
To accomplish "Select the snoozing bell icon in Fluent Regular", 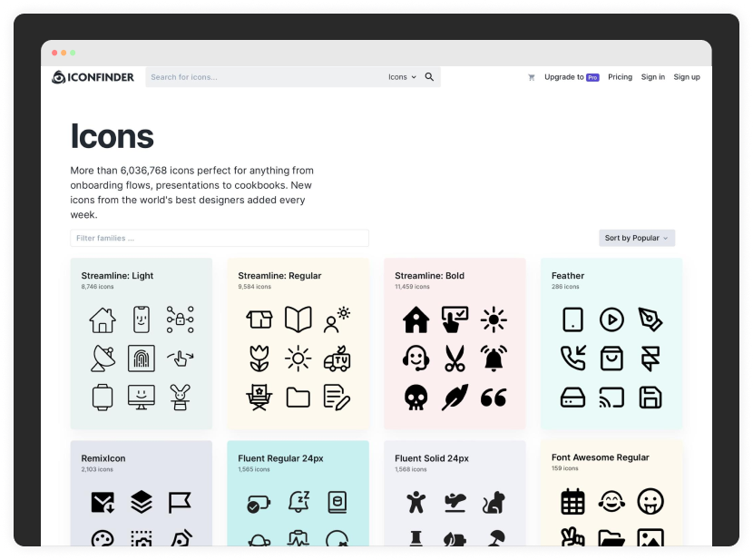I will (x=298, y=502).
